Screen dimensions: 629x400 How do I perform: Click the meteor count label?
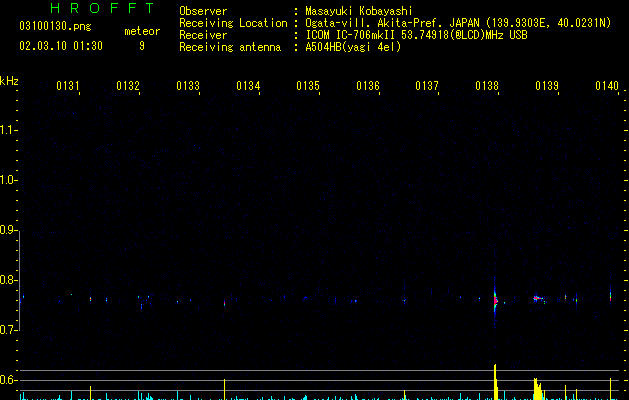pos(142,31)
